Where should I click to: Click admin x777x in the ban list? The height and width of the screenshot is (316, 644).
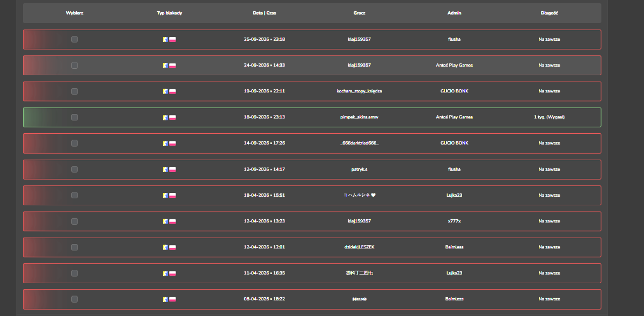[454, 221]
